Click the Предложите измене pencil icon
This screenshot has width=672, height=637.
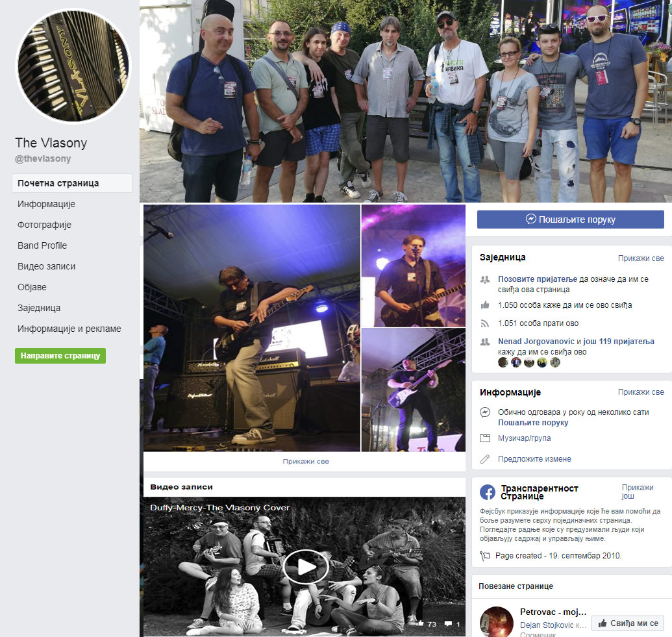[485, 459]
